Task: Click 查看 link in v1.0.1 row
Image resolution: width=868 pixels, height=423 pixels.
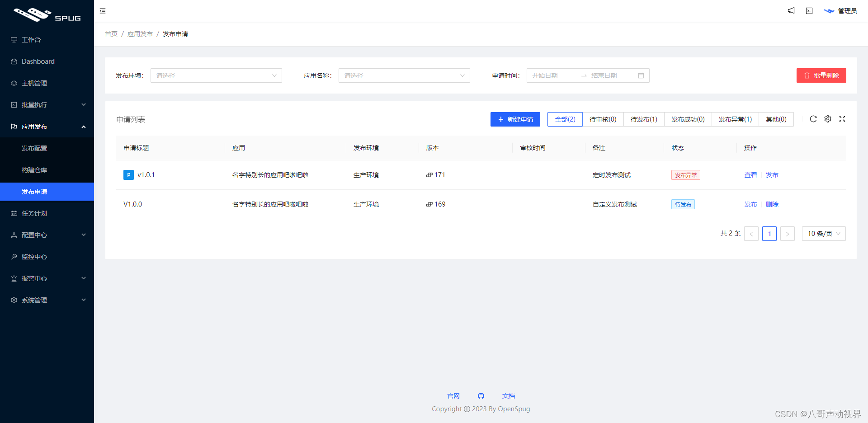Action: point(751,175)
